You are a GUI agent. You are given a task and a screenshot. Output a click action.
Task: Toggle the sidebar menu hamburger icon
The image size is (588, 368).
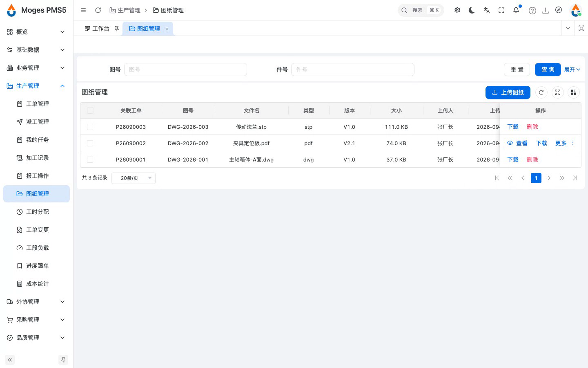click(83, 10)
